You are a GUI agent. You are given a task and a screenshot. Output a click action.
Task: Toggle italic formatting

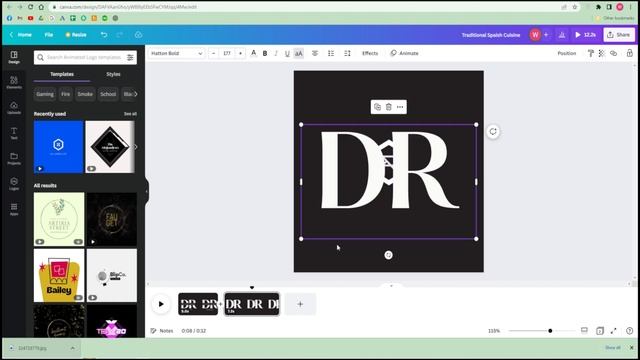point(276,53)
